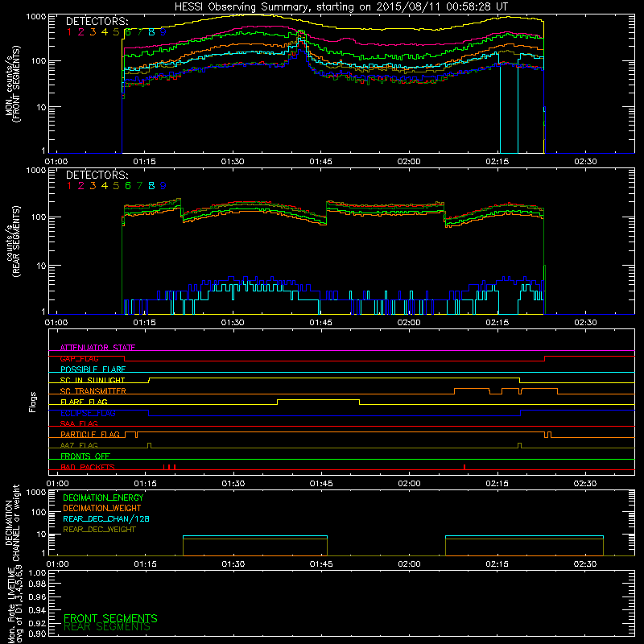Click the PARTICLE_FLAG label
644x644 pixels.
pyautogui.click(x=90, y=434)
